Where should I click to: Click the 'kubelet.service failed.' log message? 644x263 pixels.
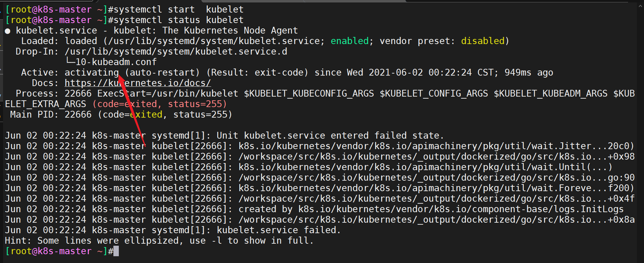click(279, 230)
